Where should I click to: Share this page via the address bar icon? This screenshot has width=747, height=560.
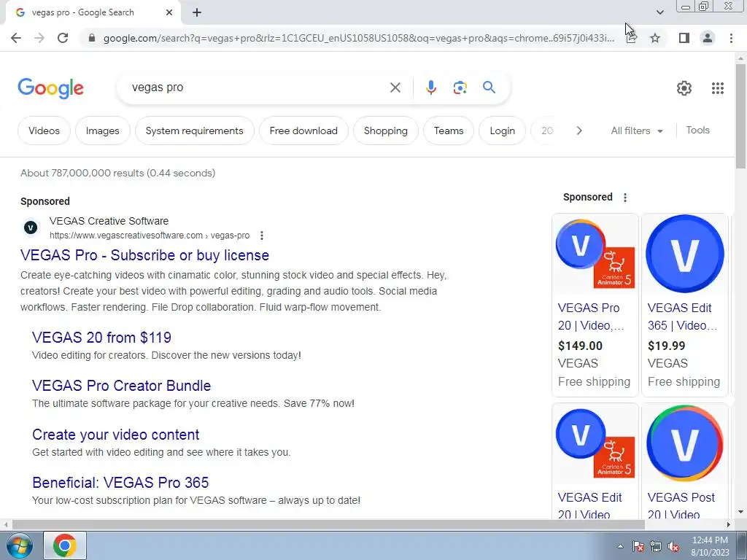click(631, 38)
